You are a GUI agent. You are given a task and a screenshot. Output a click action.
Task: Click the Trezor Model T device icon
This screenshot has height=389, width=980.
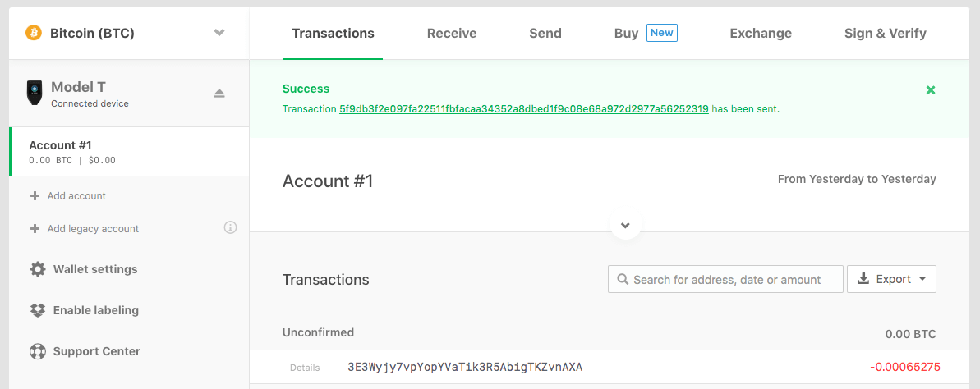click(x=35, y=93)
